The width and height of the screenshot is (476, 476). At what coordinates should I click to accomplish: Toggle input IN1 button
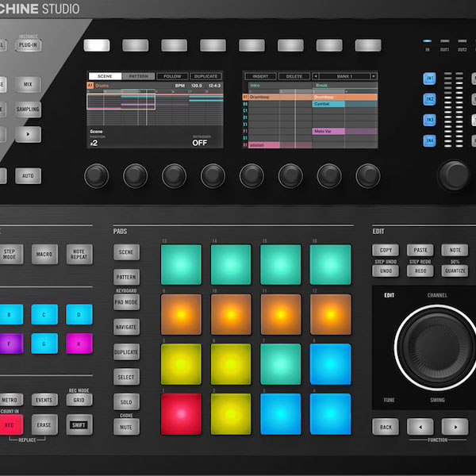tap(429, 79)
